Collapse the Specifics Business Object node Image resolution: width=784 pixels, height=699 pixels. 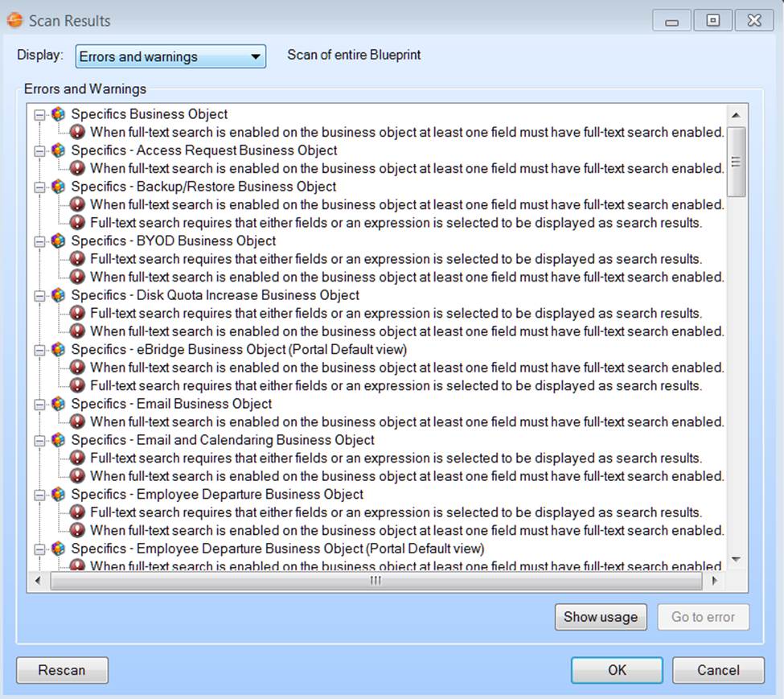39,115
